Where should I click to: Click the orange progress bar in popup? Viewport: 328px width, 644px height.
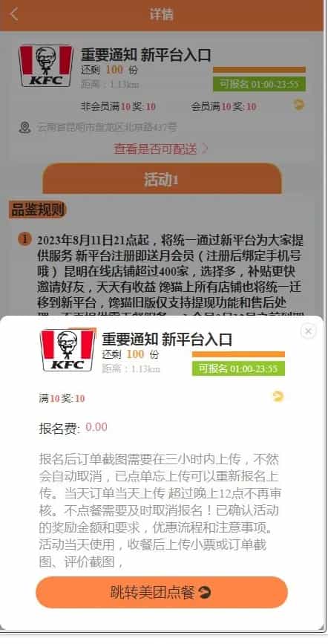pyautogui.click(x=238, y=354)
